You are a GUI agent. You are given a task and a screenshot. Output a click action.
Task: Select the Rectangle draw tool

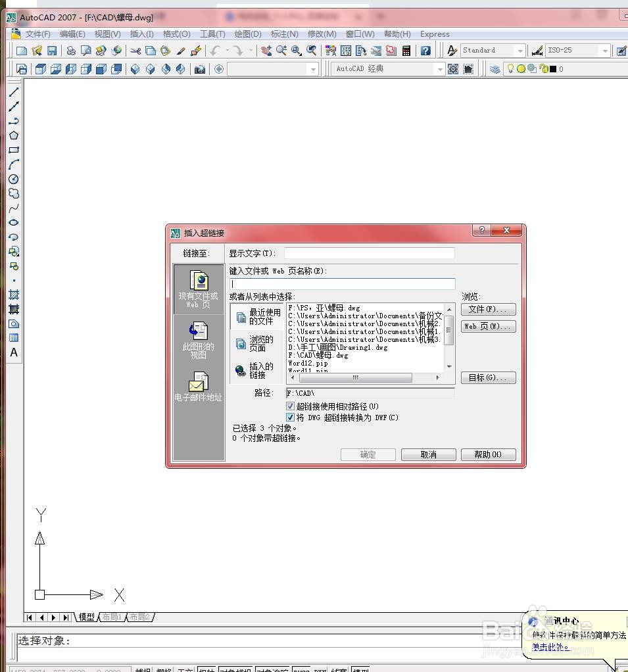[x=14, y=150]
